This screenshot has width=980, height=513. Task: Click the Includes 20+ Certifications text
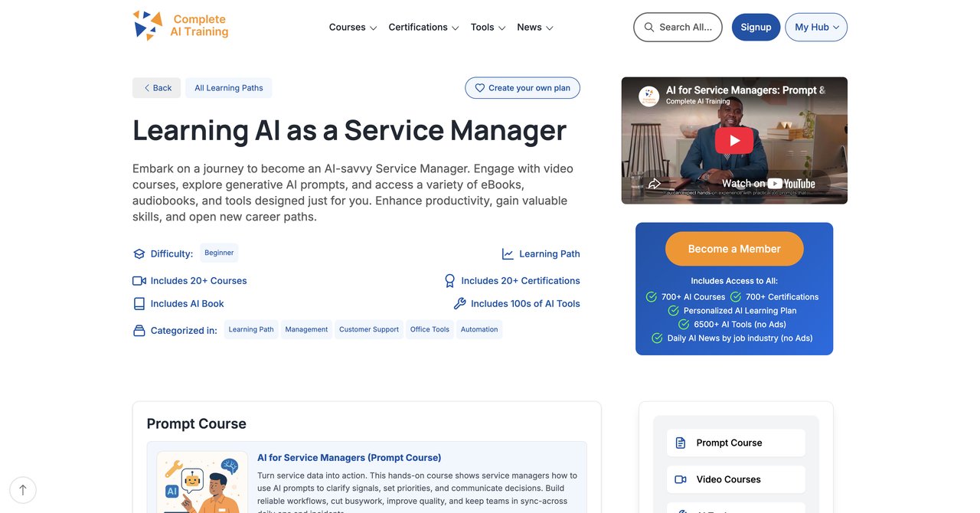coord(521,281)
